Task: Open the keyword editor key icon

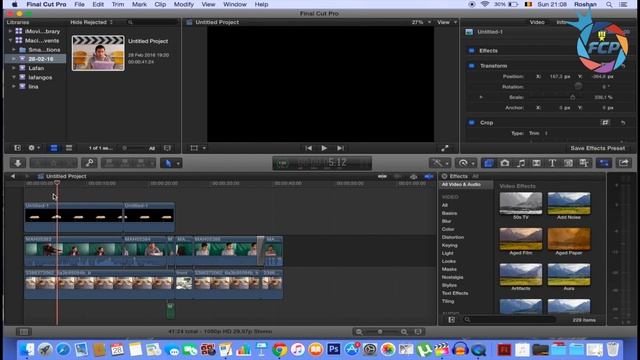Action: pos(89,163)
